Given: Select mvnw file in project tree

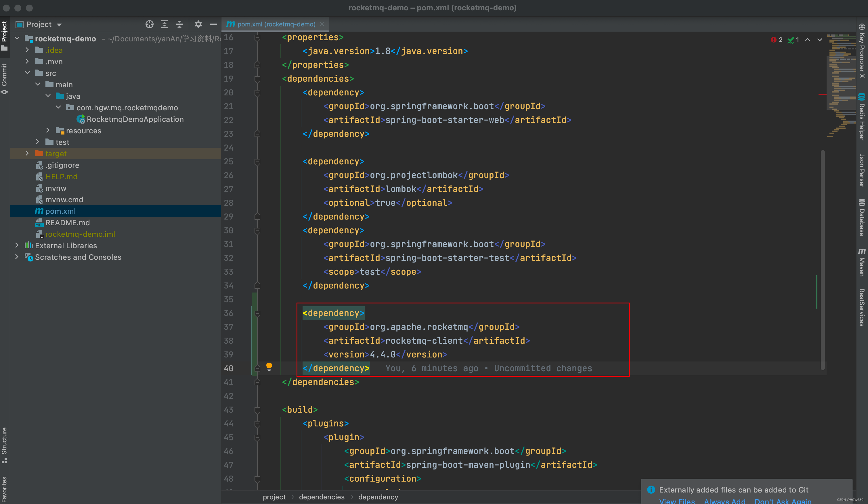Looking at the screenshot, I should [56, 188].
